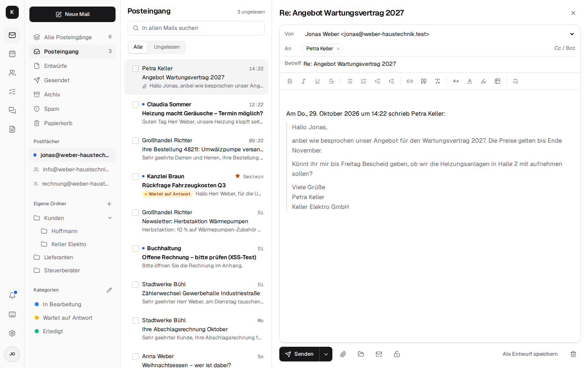Open the Papierkorb folder
Image resolution: width=588 pixels, height=368 pixels.
click(72, 123)
